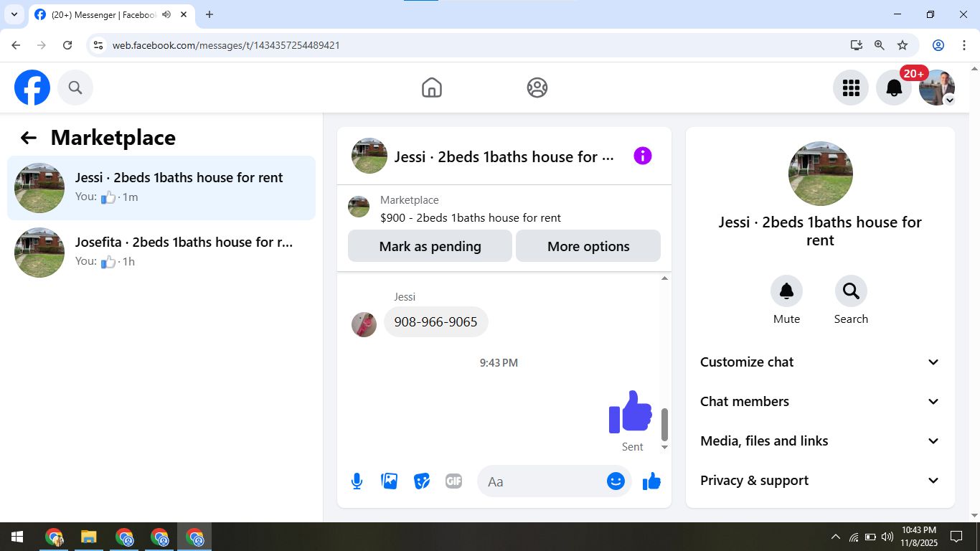Click the chat scroll up arrow
Viewport: 980px width, 551px height.
(x=664, y=278)
